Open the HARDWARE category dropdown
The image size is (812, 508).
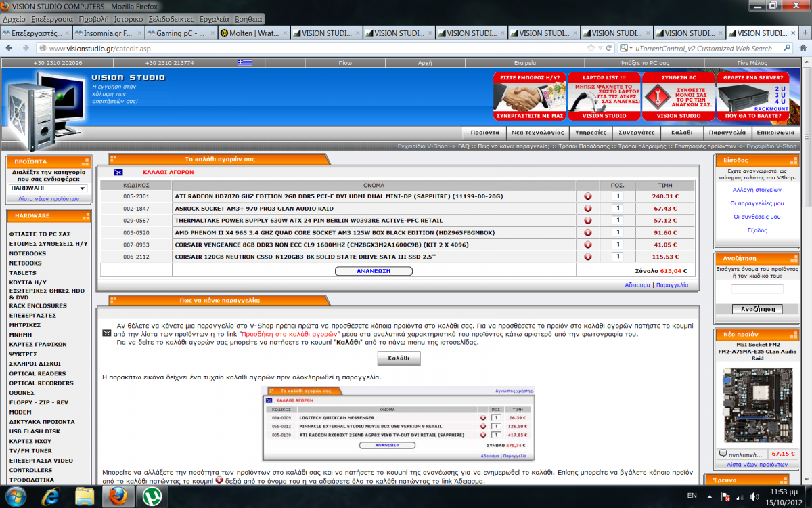pos(49,188)
